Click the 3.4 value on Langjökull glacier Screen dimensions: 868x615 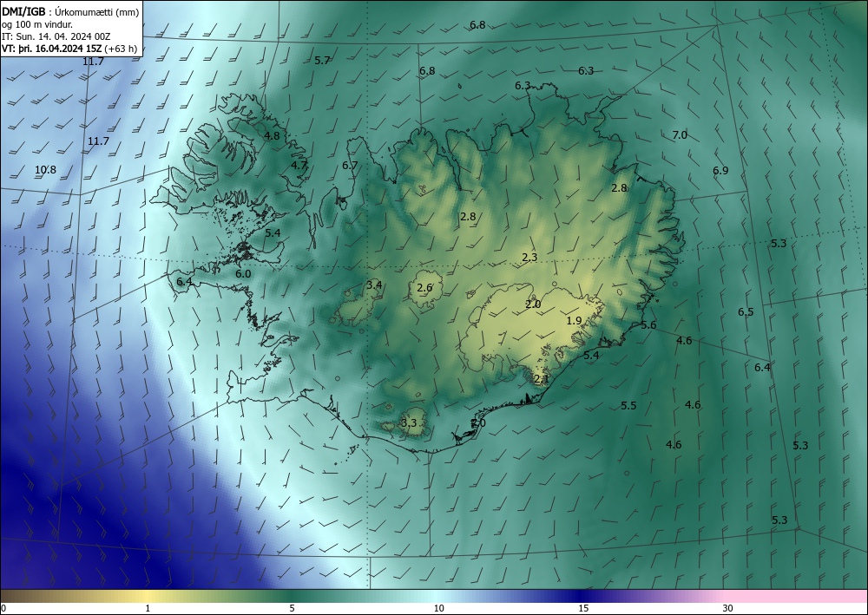[374, 285]
